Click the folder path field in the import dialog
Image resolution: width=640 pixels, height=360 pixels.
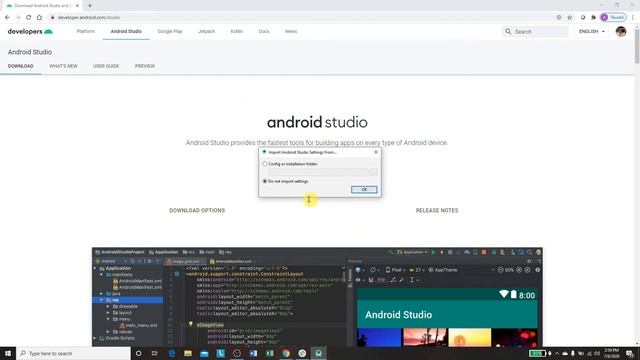[319, 172]
